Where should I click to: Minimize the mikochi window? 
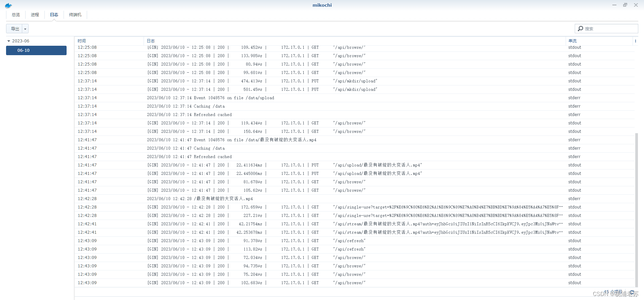[x=614, y=5]
